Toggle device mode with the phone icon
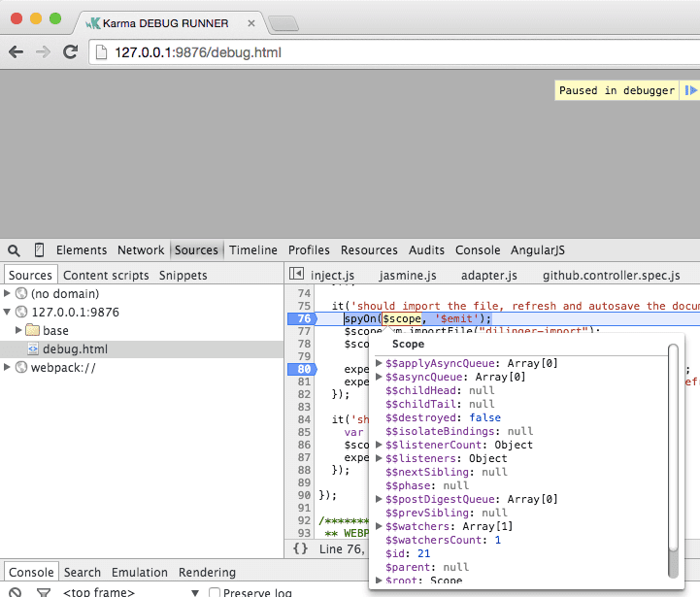This screenshot has width=700, height=597. coord(40,250)
